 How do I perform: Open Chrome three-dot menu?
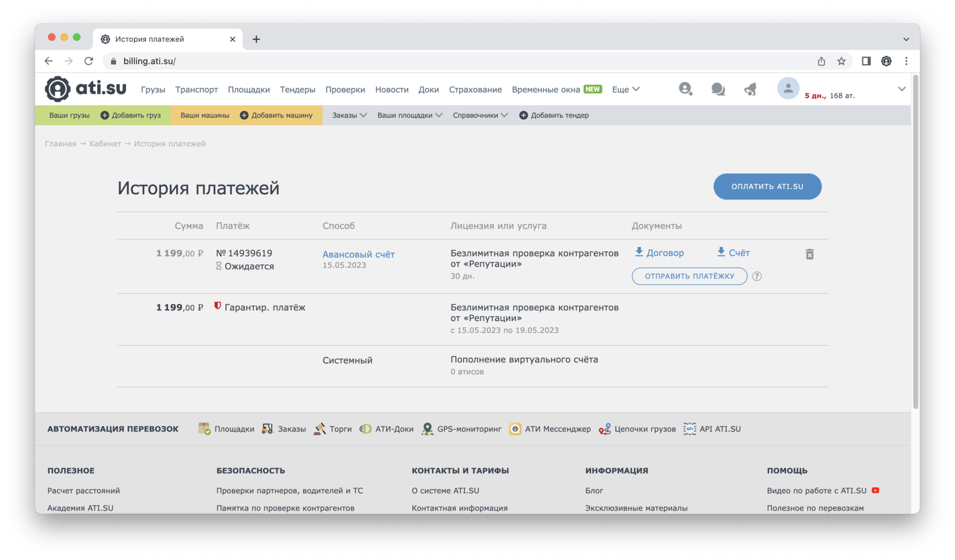click(x=906, y=61)
